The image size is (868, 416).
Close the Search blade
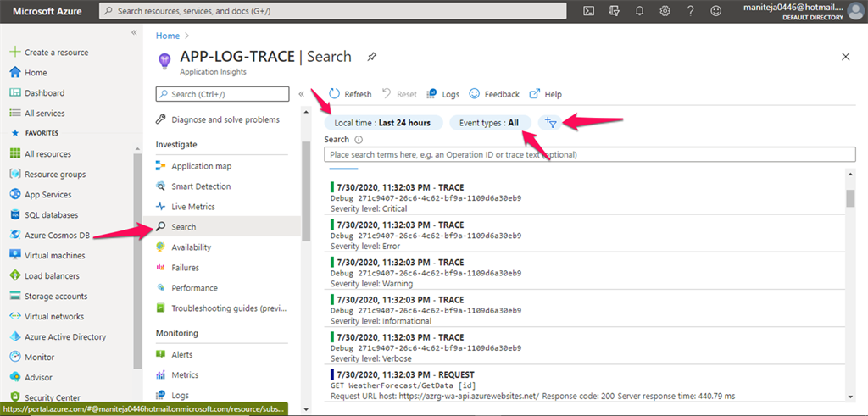coord(845,57)
